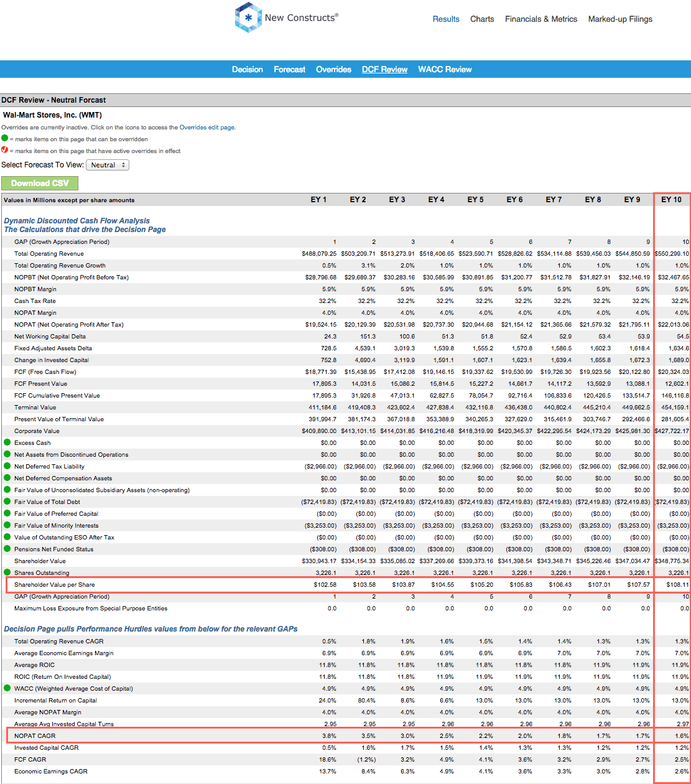Click the 18.6% FCF CAGR EY 1 cell
The width and height of the screenshot is (691, 784).
[328, 760]
